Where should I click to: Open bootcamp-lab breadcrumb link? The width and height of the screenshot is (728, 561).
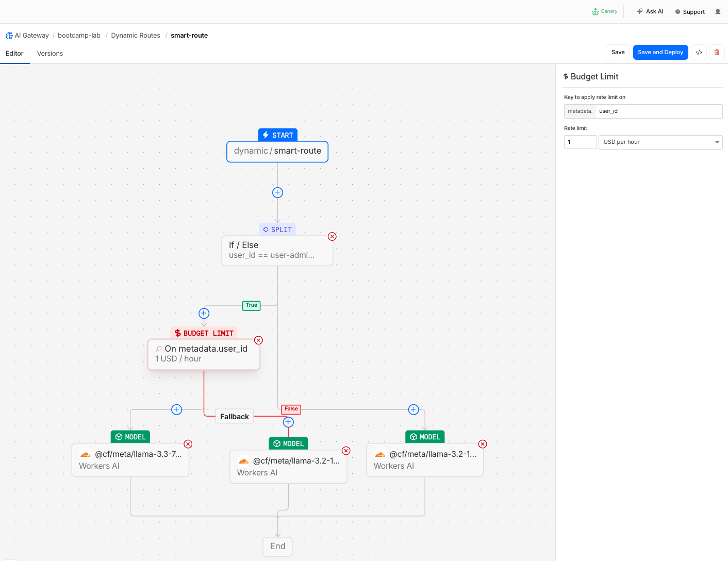point(79,36)
